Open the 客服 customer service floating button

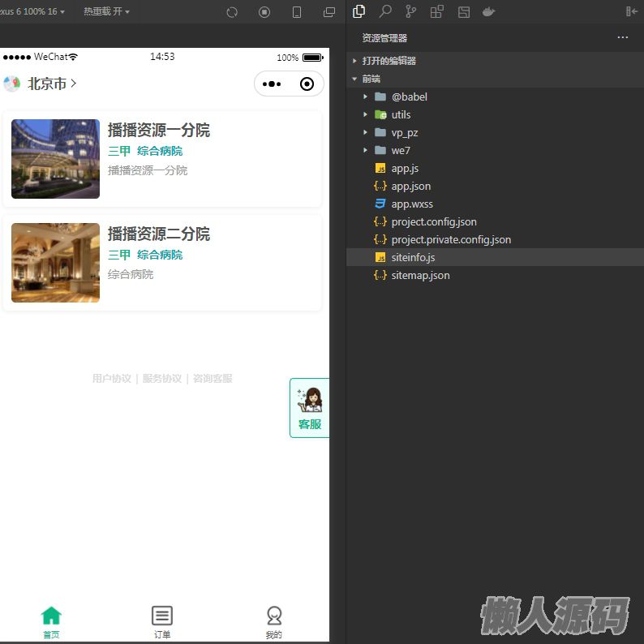310,408
